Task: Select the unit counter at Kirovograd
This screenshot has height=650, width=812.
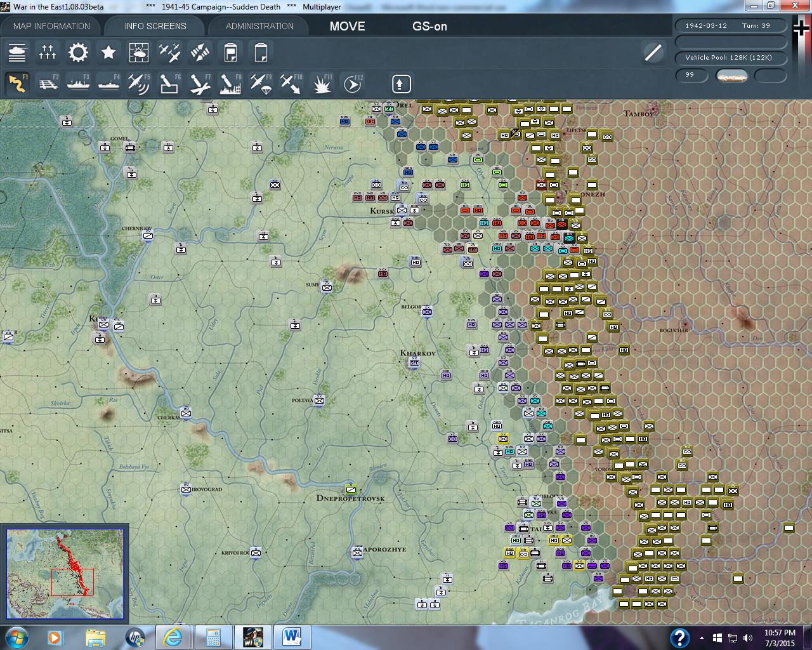Action: pos(186,489)
